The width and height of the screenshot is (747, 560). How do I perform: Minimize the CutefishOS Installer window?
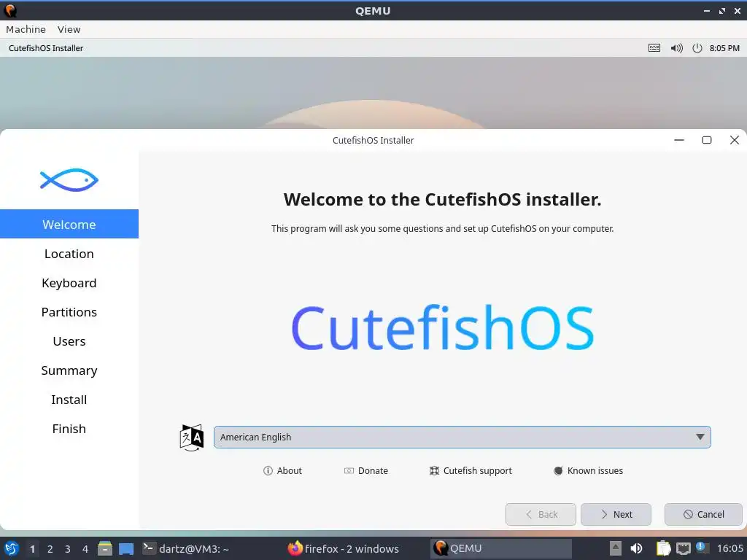coord(679,140)
